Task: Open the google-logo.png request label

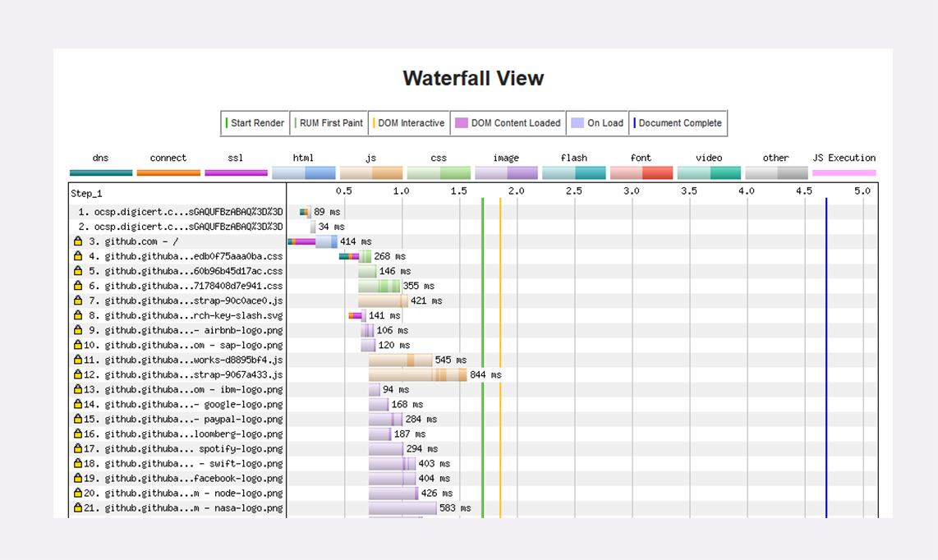Action: pyautogui.click(x=193, y=404)
